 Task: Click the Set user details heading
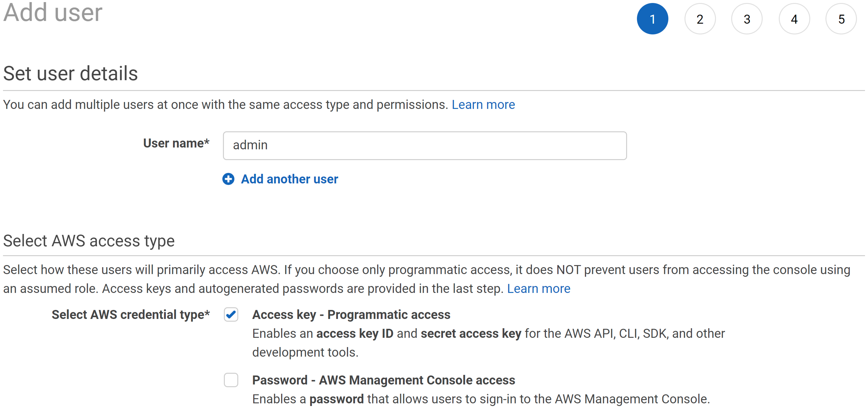pos(70,73)
